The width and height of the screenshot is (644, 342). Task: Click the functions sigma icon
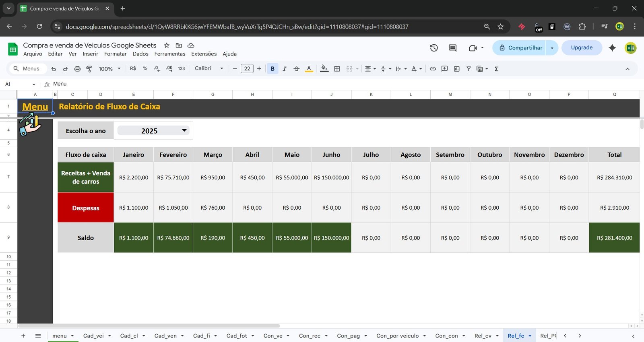click(496, 69)
